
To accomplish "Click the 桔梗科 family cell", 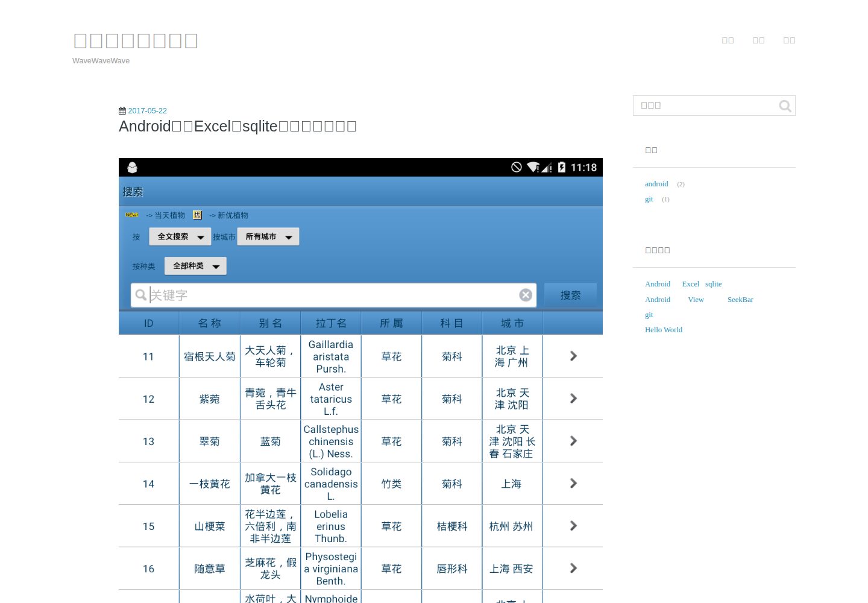I will (452, 526).
